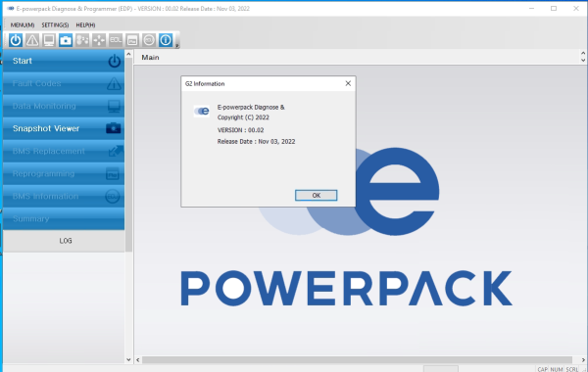This screenshot has width=588, height=372.
Task: Click the blue information toolbar icon
Action: [166, 40]
